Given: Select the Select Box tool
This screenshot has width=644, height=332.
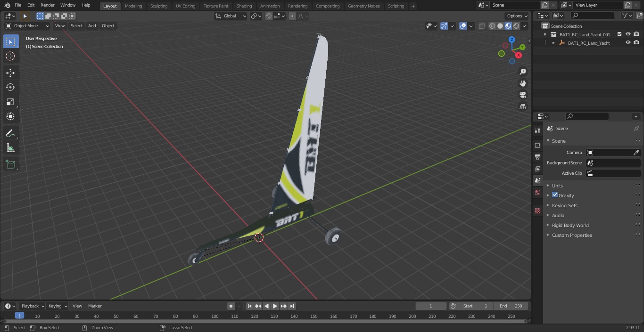Looking at the screenshot, I should click(x=10, y=41).
